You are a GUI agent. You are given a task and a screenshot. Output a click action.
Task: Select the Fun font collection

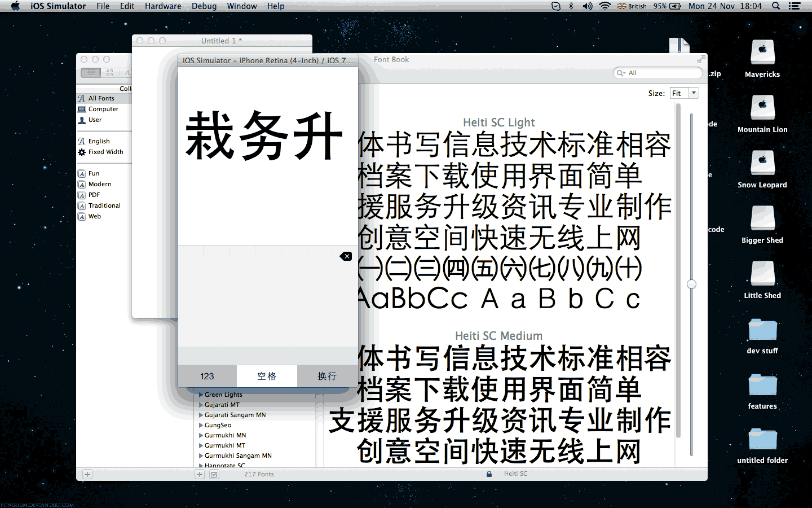click(104, 173)
